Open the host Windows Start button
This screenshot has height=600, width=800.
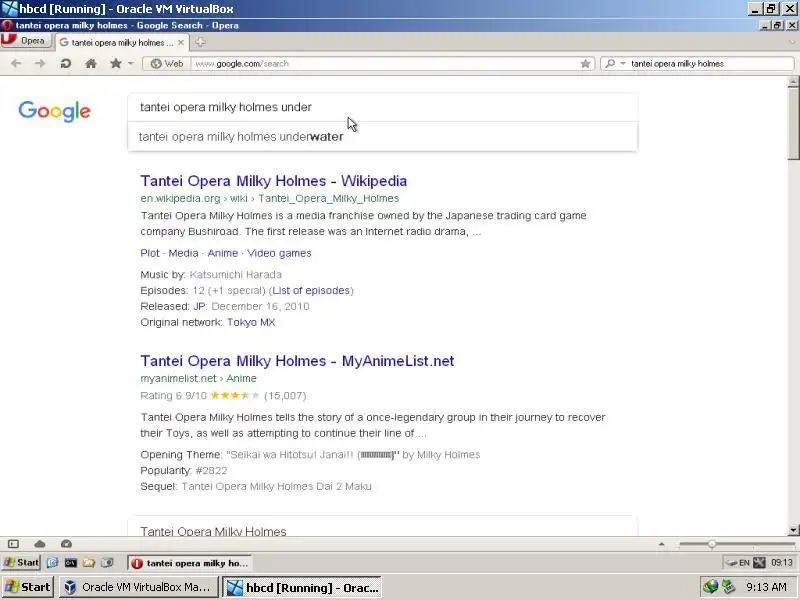point(28,587)
